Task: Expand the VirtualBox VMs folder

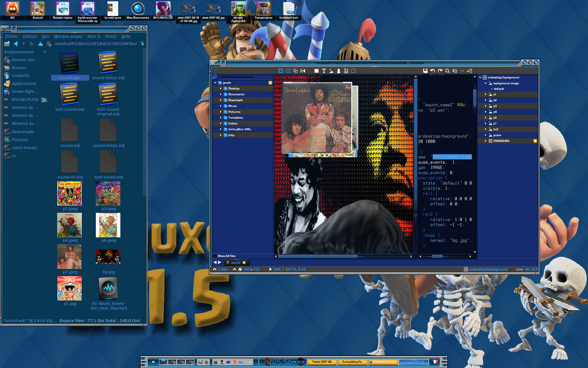Action: click(x=221, y=129)
